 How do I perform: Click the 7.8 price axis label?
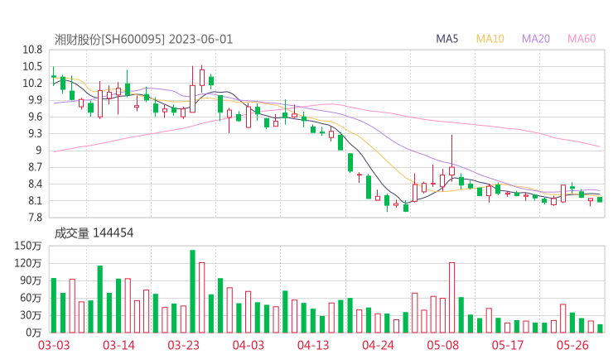34,218
